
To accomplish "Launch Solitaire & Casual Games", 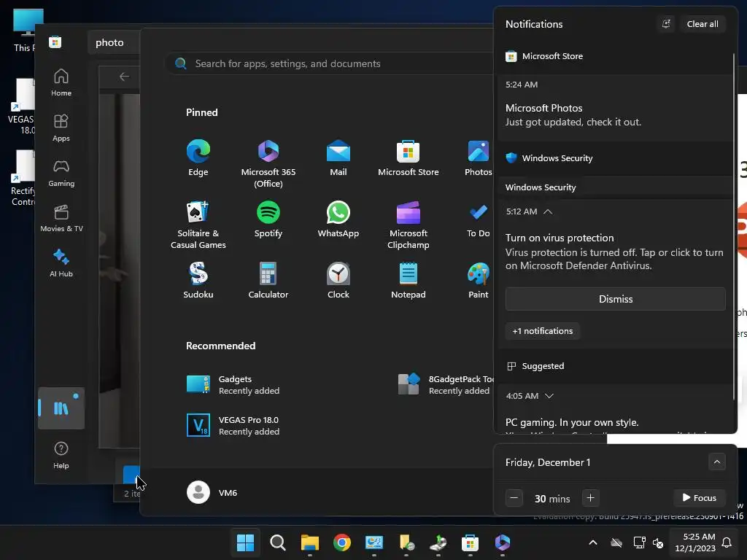I will tap(198, 225).
